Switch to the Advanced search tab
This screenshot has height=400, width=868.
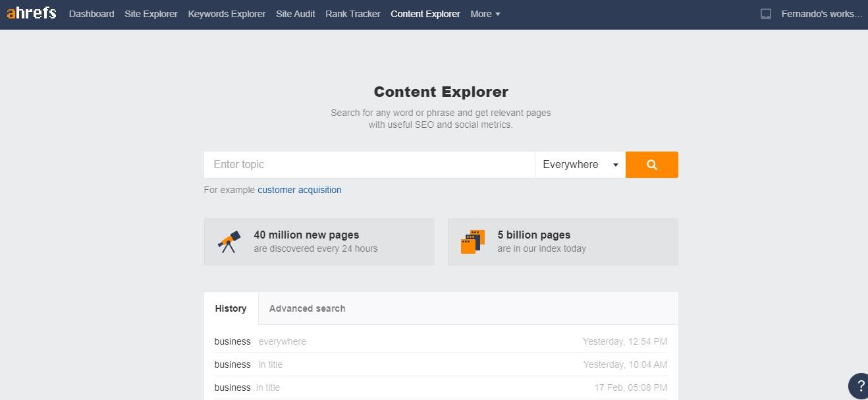click(x=307, y=308)
